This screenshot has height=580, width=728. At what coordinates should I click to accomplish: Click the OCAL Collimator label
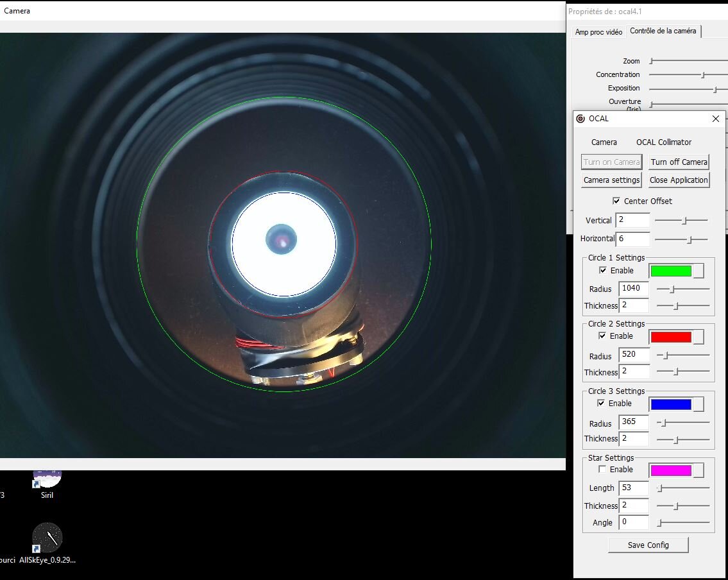tap(663, 142)
